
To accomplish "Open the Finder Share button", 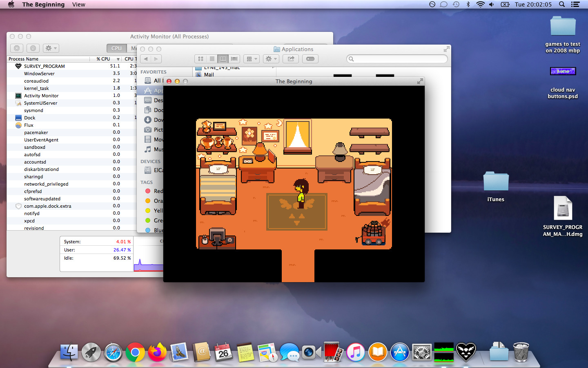I will pos(291,59).
